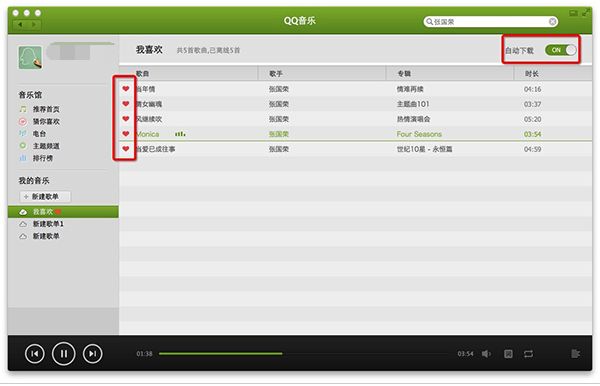
Task: Go back with the left arrow button
Action: pyautogui.click(x=20, y=25)
